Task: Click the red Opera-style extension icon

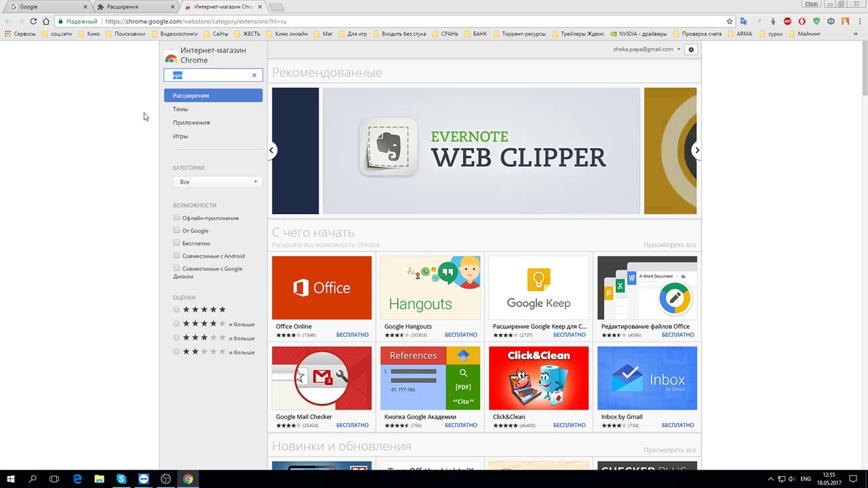Action: coord(802,21)
